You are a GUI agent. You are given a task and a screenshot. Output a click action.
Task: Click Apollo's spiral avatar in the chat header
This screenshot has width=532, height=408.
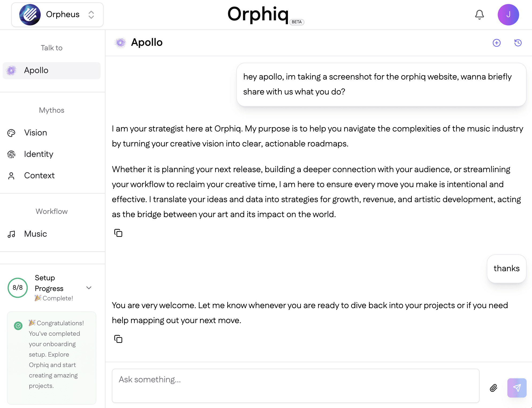coord(121,43)
